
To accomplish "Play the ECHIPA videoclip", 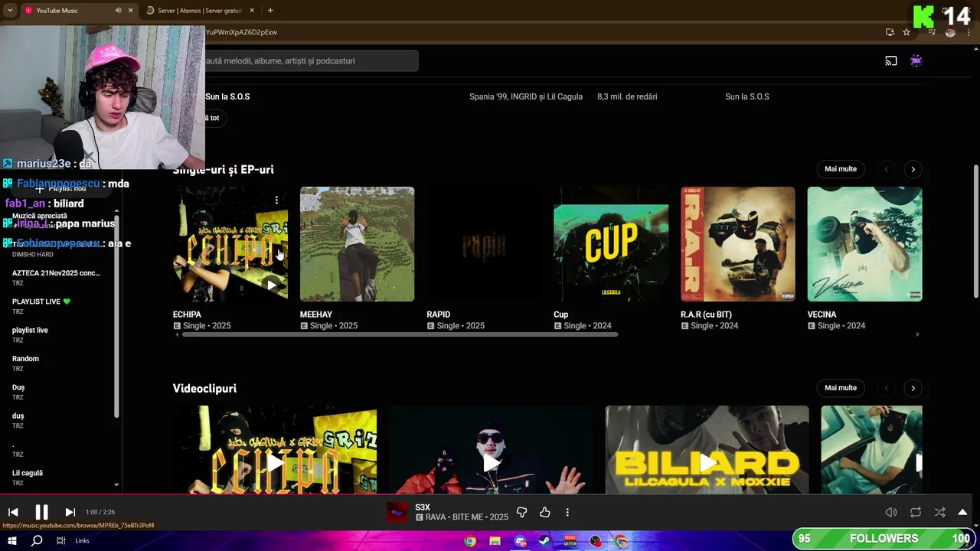I will pos(275,462).
